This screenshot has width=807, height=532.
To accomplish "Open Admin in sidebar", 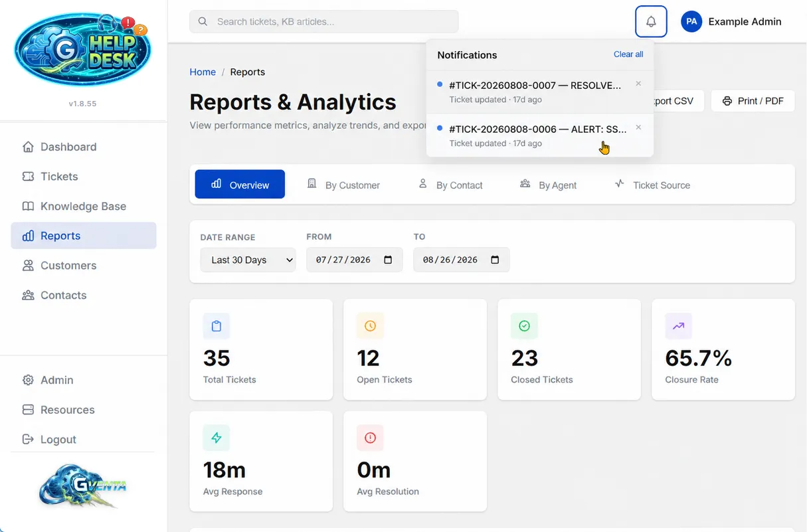I will pyautogui.click(x=84, y=380).
